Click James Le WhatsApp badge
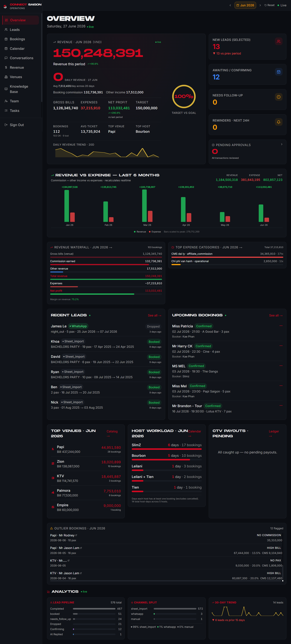 pos(78,326)
